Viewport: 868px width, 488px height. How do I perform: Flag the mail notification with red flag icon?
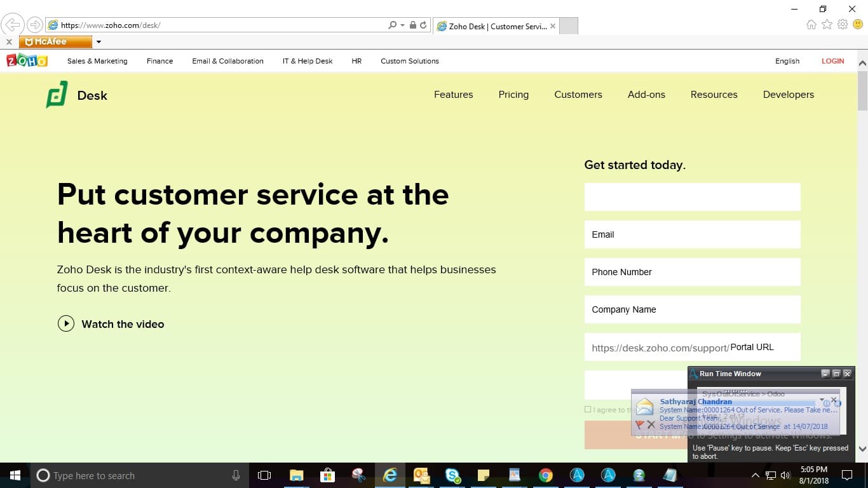[x=639, y=424]
